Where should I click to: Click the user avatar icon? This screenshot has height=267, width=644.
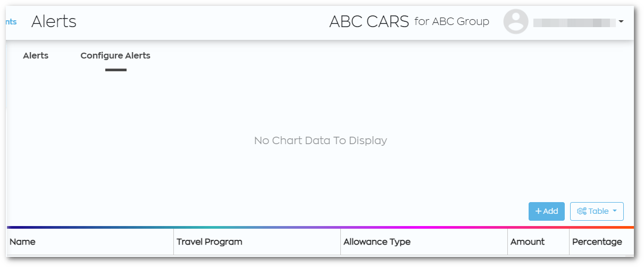point(516,22)
